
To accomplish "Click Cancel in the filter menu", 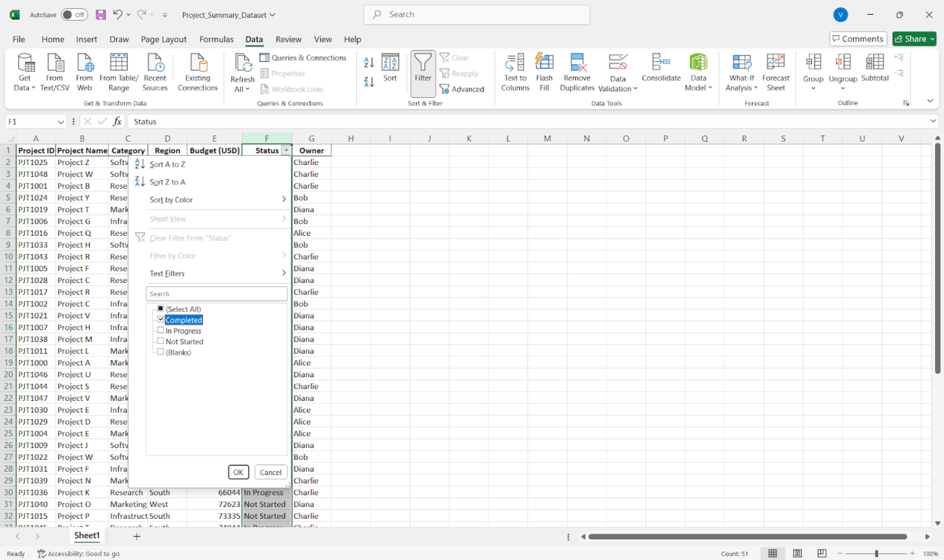I will point(270,472).
